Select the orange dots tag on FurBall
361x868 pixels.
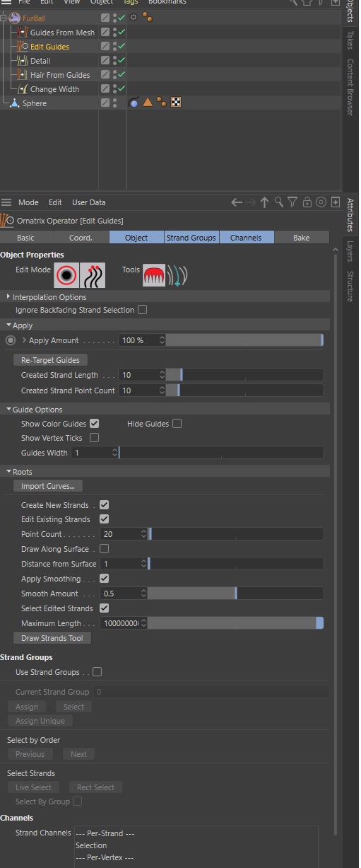147,17
